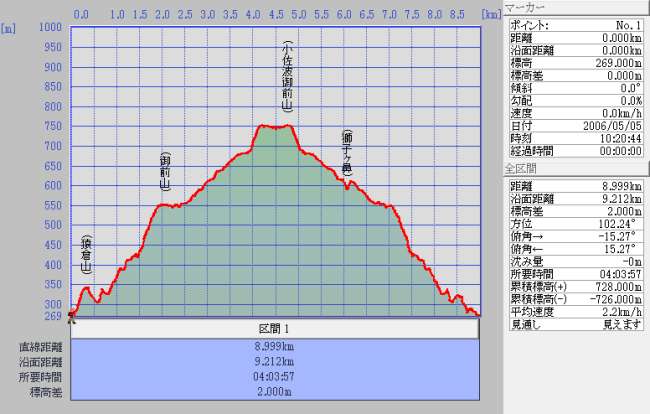Select the 区間 1 section header bar
Viewport: 650px width, 414px height.
(273, 329)
